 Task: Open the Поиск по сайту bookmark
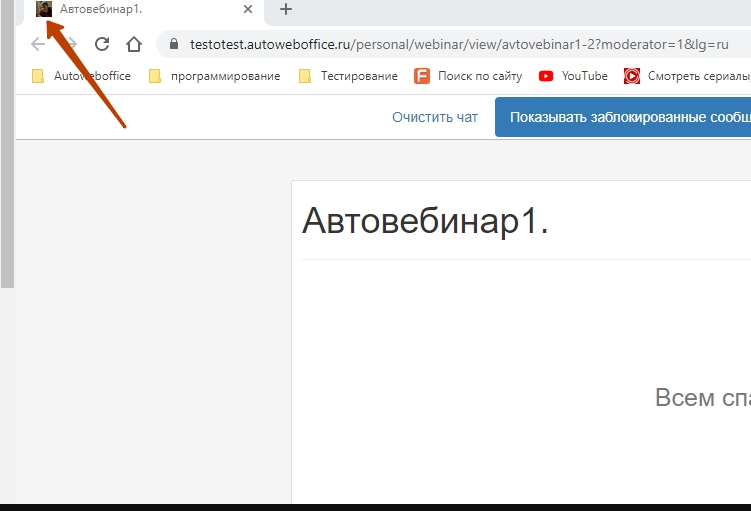[468, 76]
